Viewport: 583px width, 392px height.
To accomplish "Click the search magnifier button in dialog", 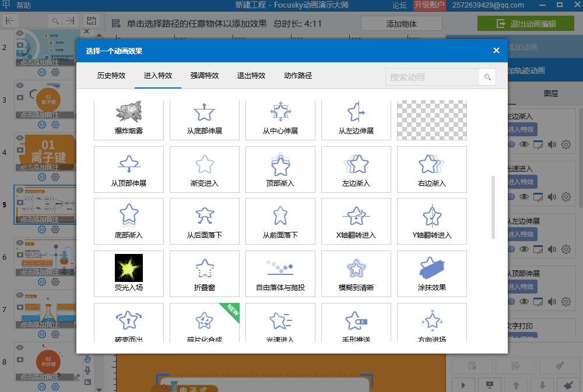I will click(487, 77).
